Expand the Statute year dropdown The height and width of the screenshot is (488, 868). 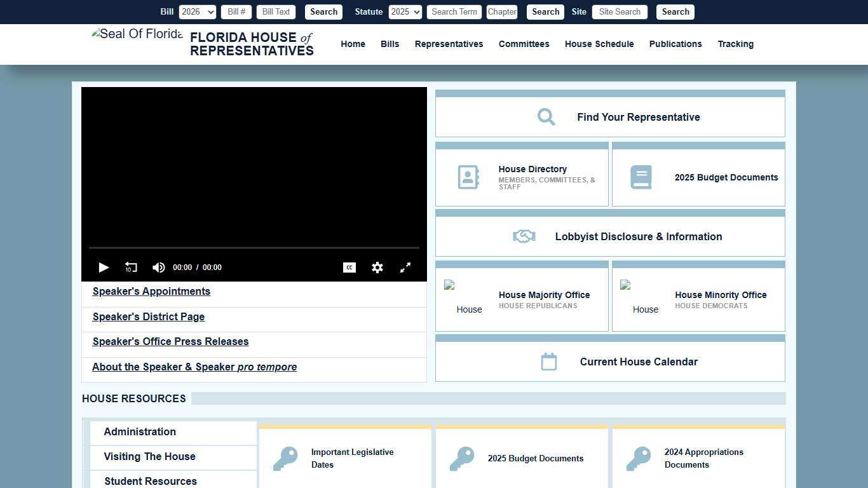(x=405, y=12)
